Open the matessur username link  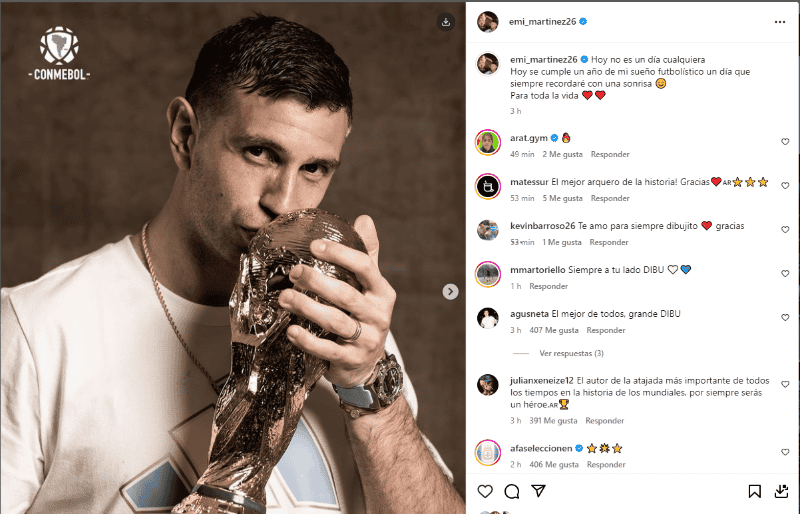[531, 182]
